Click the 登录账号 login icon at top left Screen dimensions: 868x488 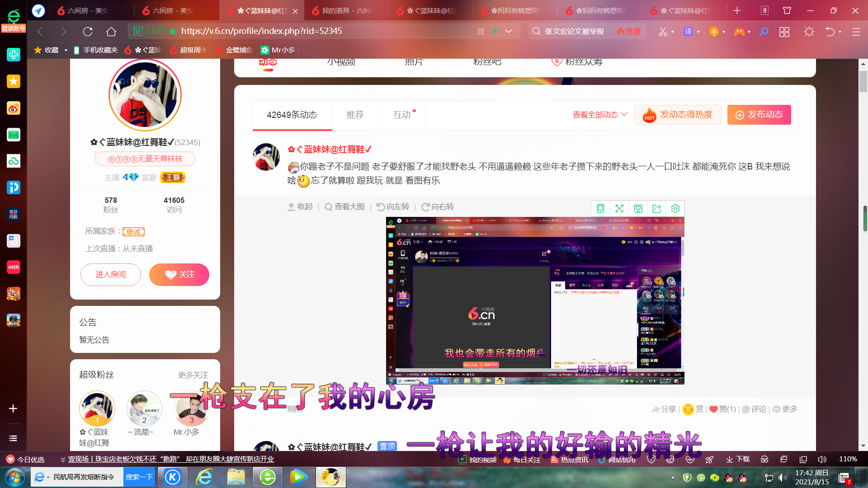click(x=14, y=21)
